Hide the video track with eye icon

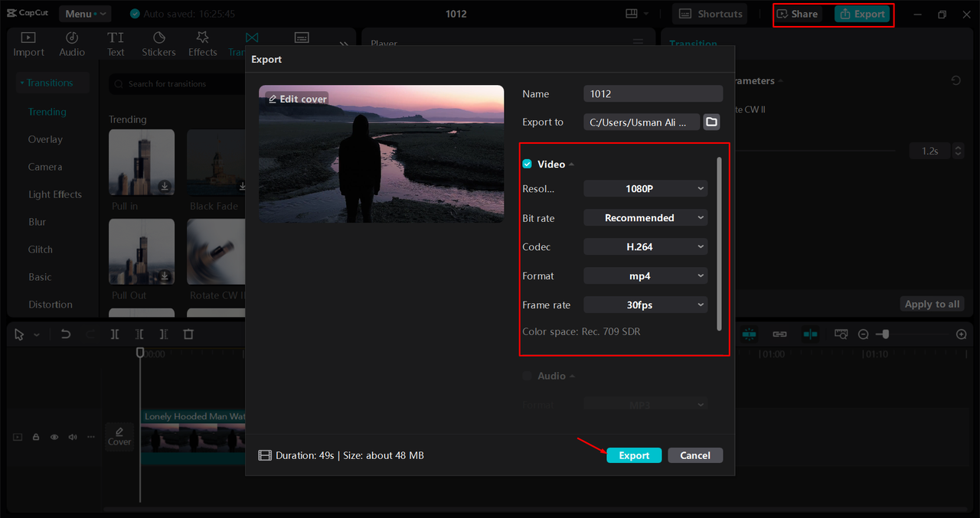54,437
